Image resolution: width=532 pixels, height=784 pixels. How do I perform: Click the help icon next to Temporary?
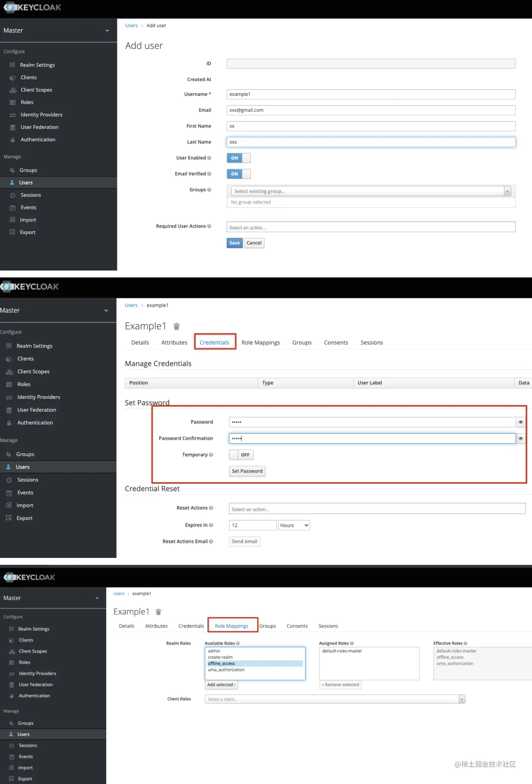(211, 455)
